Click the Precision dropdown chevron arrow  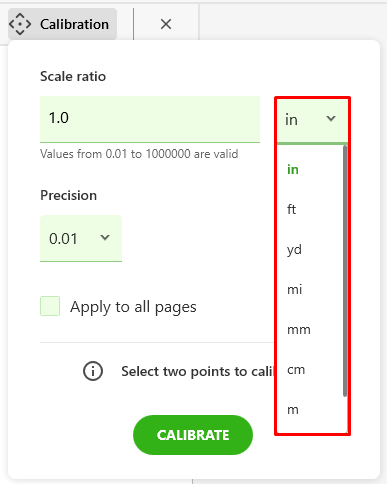click(x=105, y=238)
